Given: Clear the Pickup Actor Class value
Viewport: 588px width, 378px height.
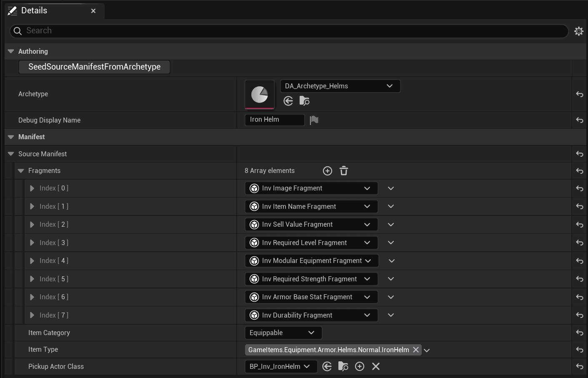Looking at the screenshot, I should pos(376,366).
